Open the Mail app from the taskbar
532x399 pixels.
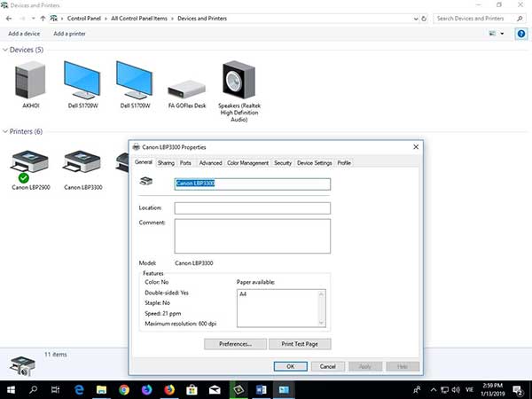tap(215, 389)
